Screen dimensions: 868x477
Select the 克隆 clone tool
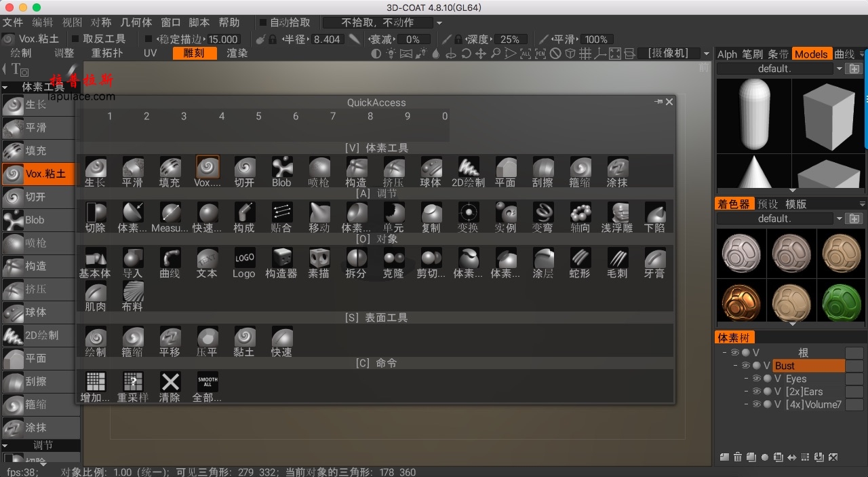[393, 263]
